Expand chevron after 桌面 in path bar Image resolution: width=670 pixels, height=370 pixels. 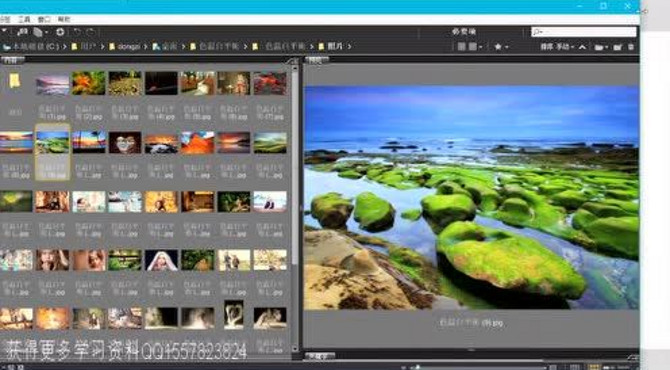[183, 47]
